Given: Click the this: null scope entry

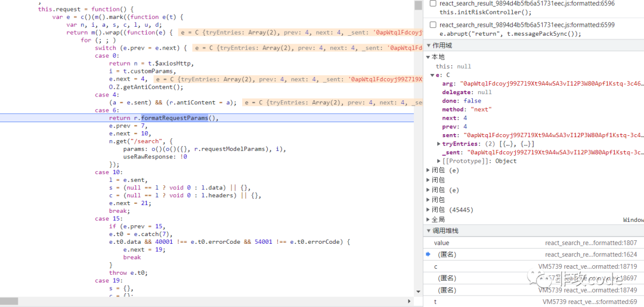Looking at the screenshot, I should coord(453,67).
